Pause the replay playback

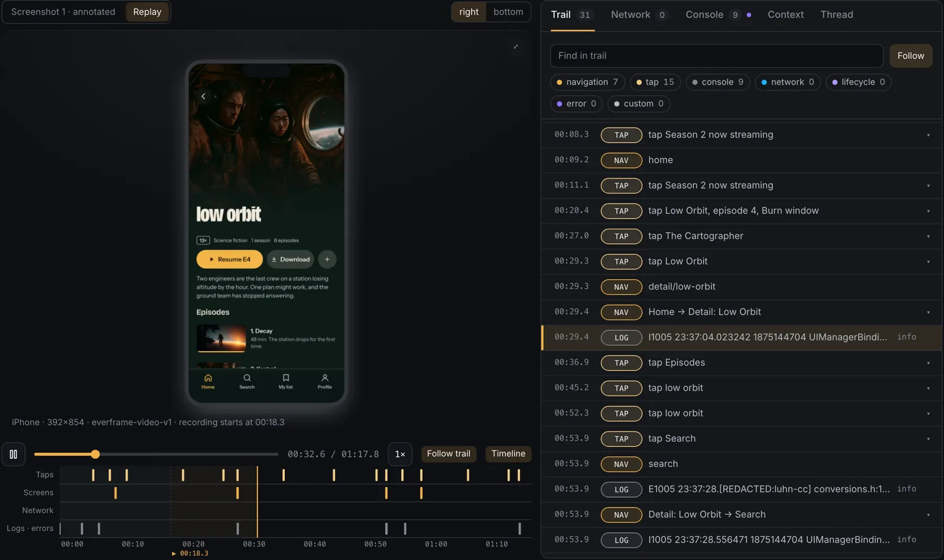(x=13, y=454)
